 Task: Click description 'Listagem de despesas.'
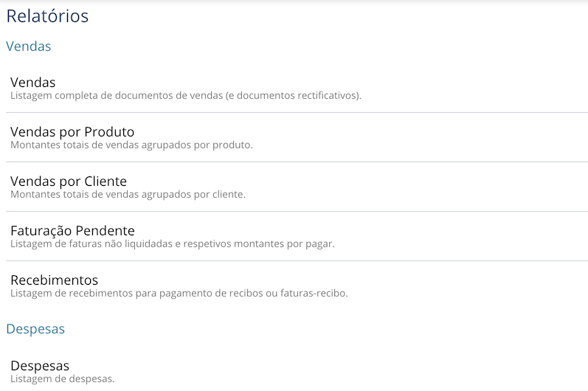pos(62,378)
